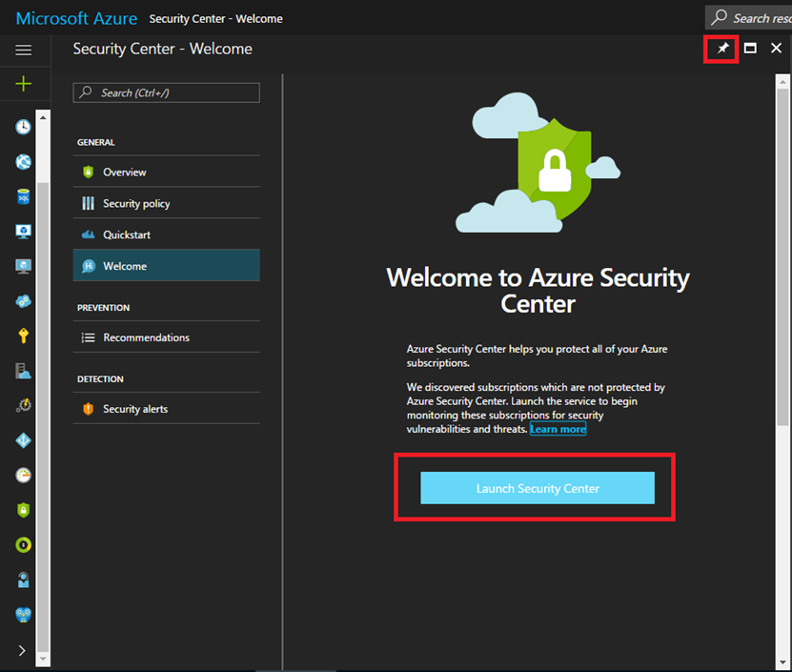The image size is (792, 672).
Task: Click the Launch Security Center button
Action: coord(538,488)
